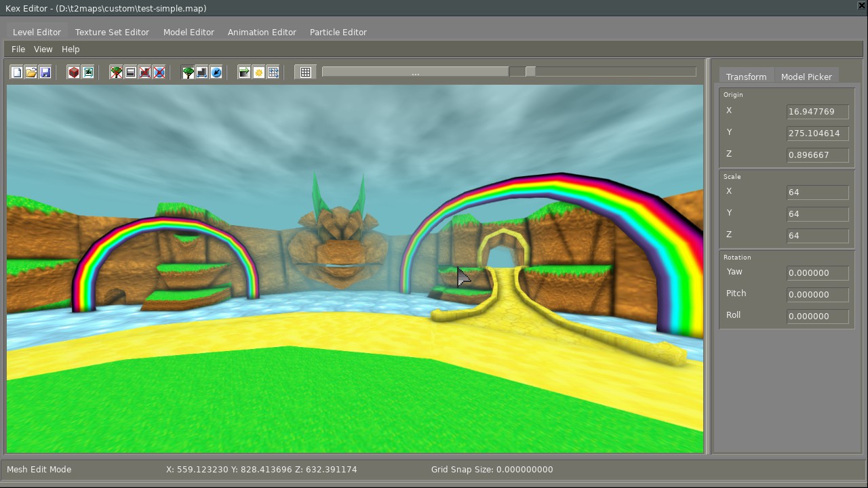Toggle the grid display button

[306, 73]
